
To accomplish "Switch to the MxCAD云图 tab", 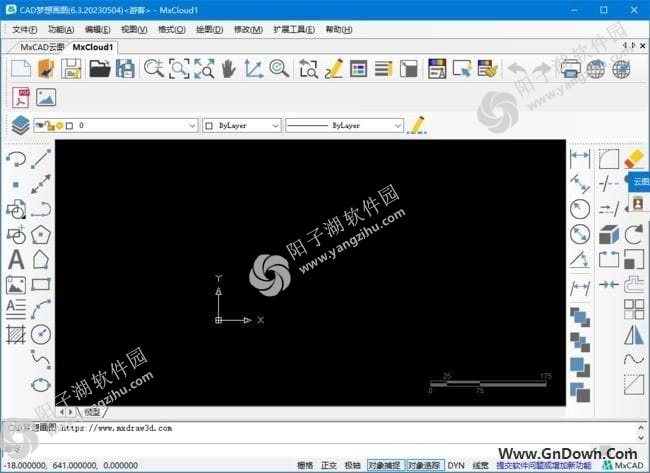I will tap(42, 47).
